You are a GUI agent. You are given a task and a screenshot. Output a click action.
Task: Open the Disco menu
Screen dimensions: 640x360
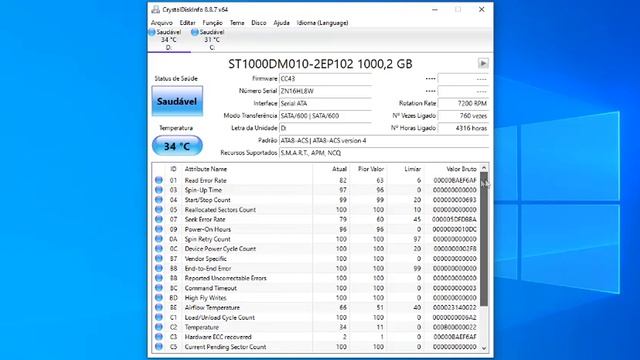click(258, 23)
